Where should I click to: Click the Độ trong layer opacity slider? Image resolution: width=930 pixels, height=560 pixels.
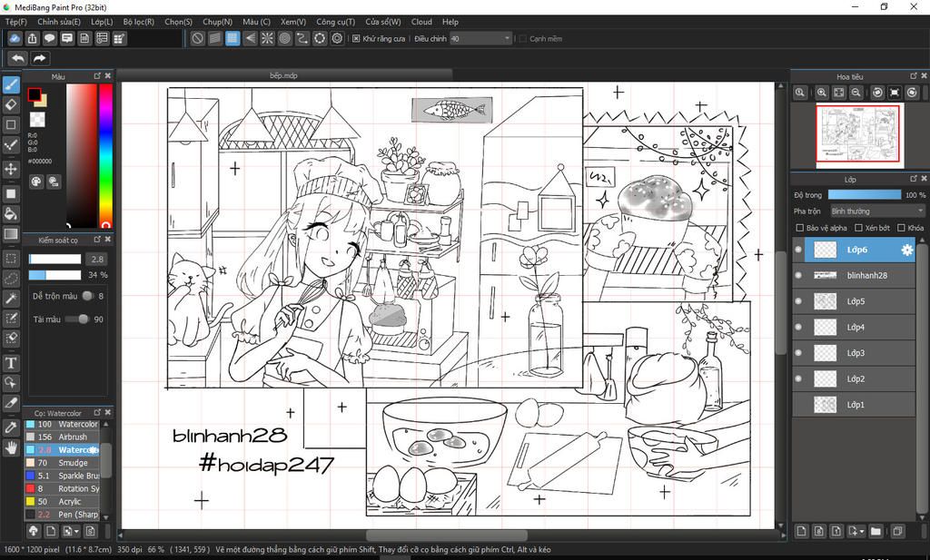click(865, 194)
